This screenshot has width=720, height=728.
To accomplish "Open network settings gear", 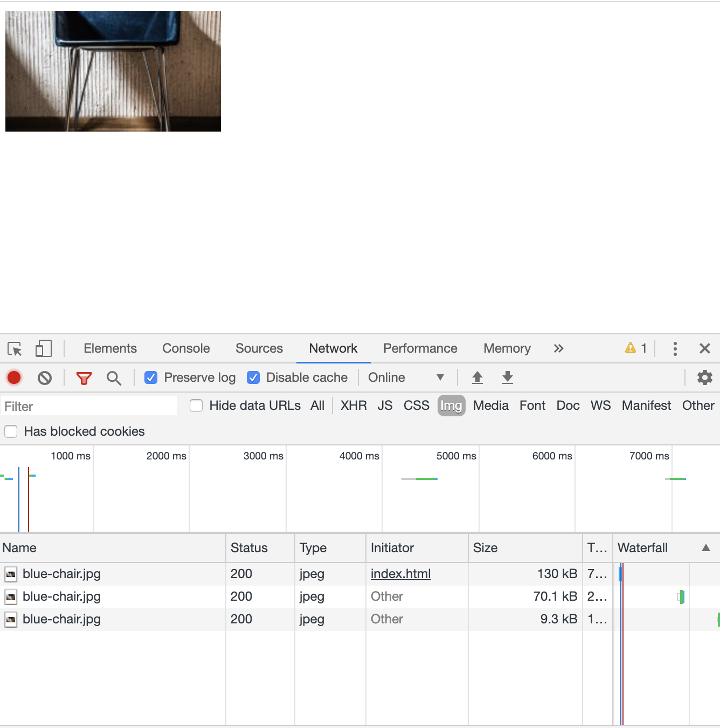I will 704,377.
